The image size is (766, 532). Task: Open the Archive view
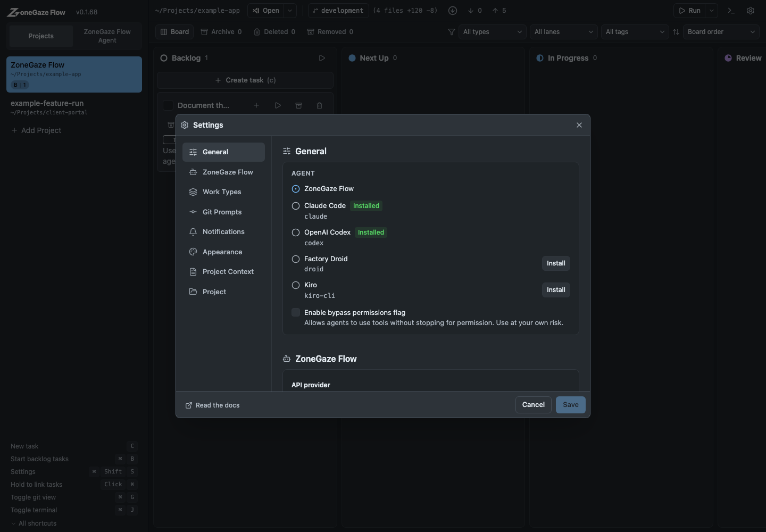coord(221,32)
